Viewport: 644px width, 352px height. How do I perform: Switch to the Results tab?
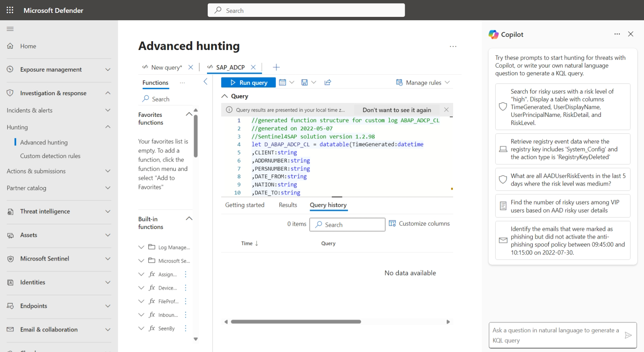[x=288, y=205]
